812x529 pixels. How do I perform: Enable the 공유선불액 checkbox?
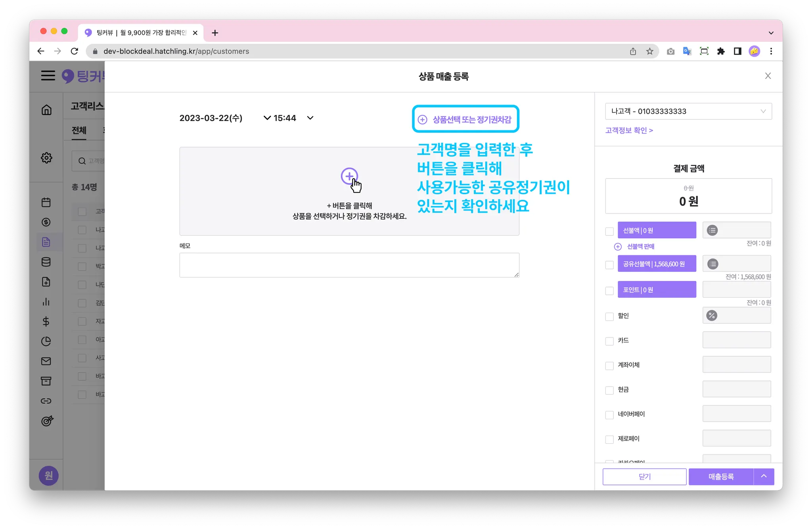(x=609, y=265)
